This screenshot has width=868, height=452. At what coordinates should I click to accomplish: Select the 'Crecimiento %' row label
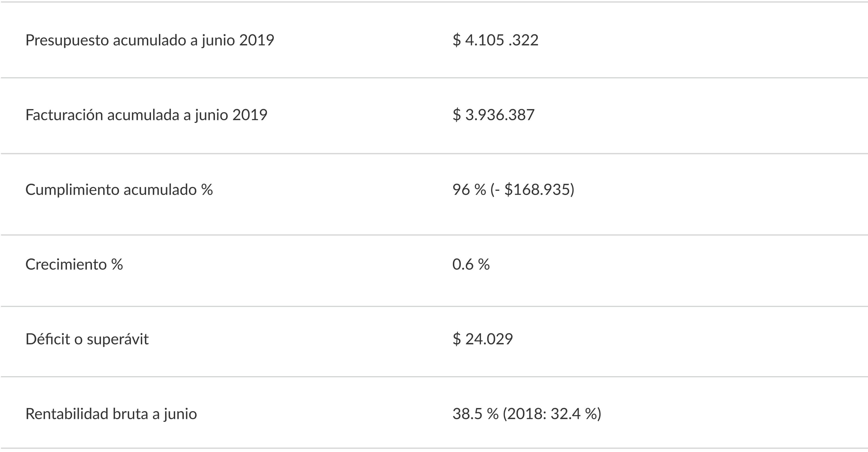point(74,264)
